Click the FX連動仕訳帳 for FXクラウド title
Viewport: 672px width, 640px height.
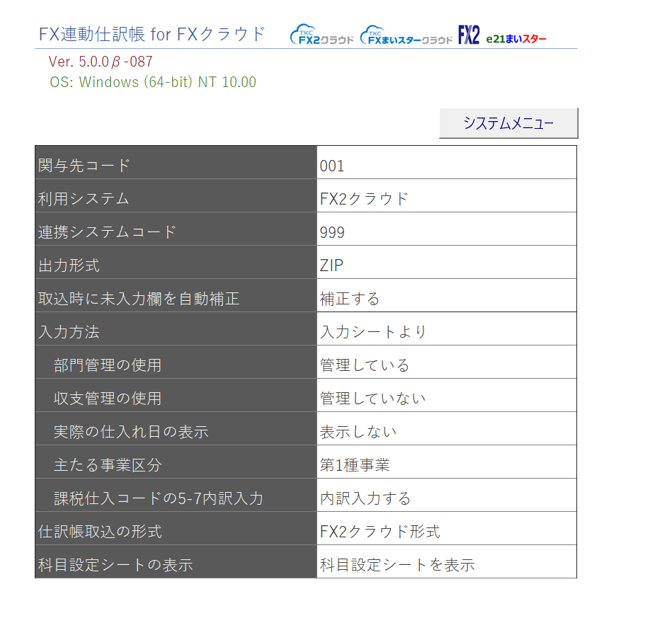coord(152,34)
